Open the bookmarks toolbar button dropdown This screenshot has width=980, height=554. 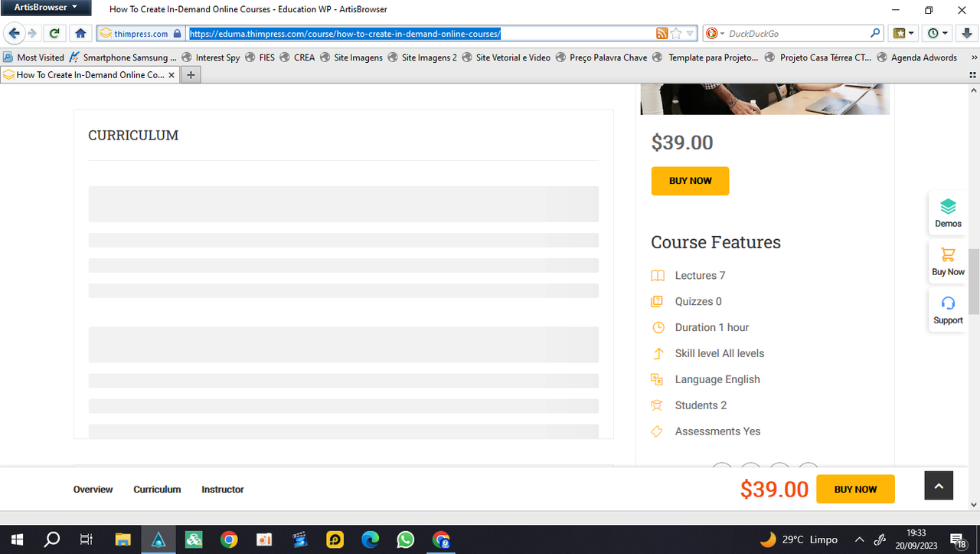[x=904, y=34]
